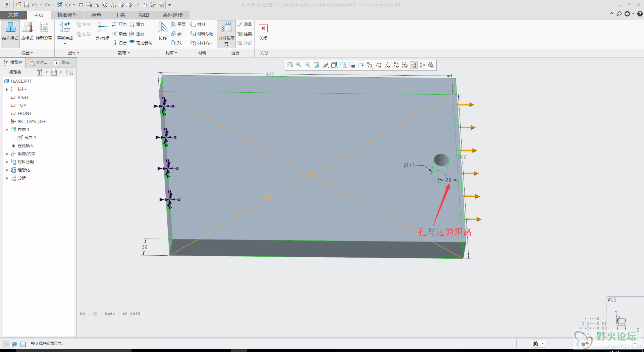644x352 pixels.
Task: Open 材料方向 material orientation
Action: pyautogui.click(x=202, y=43)
